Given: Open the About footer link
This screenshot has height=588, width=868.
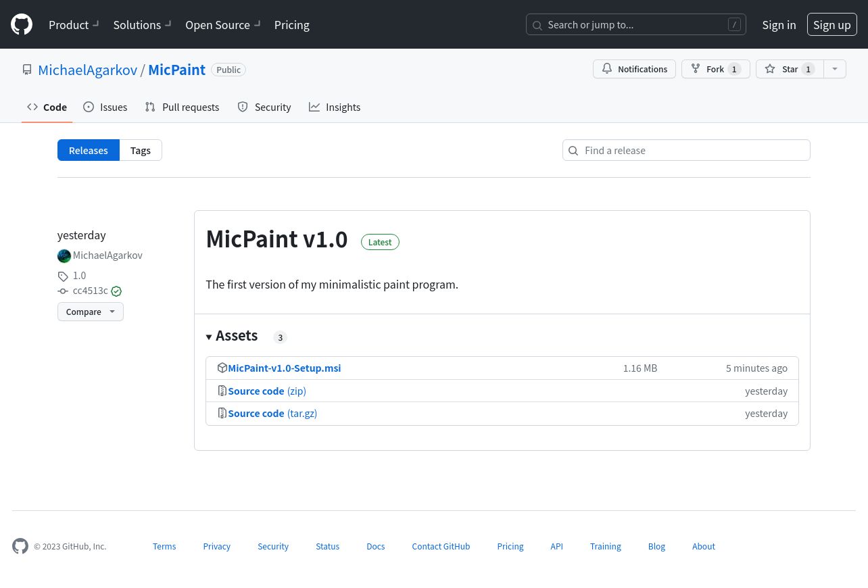Looking at the screenshot, I should click(704, 546).
